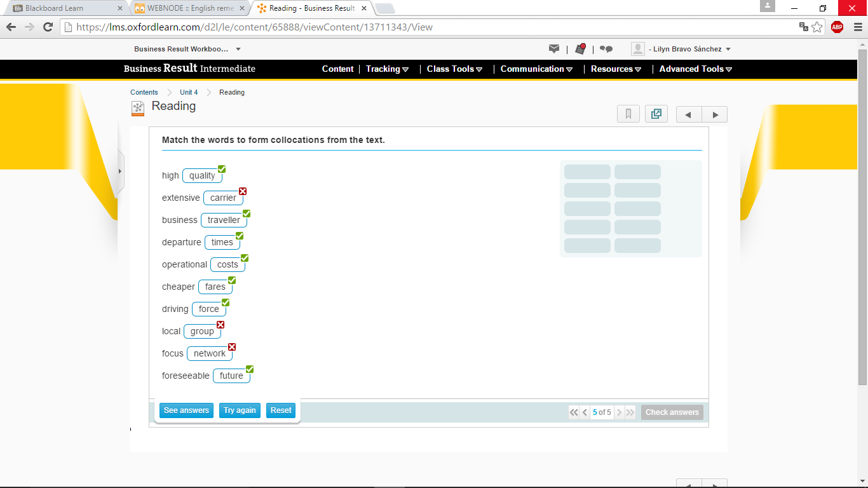Open the Content menu item

click(x=337, y=69)
